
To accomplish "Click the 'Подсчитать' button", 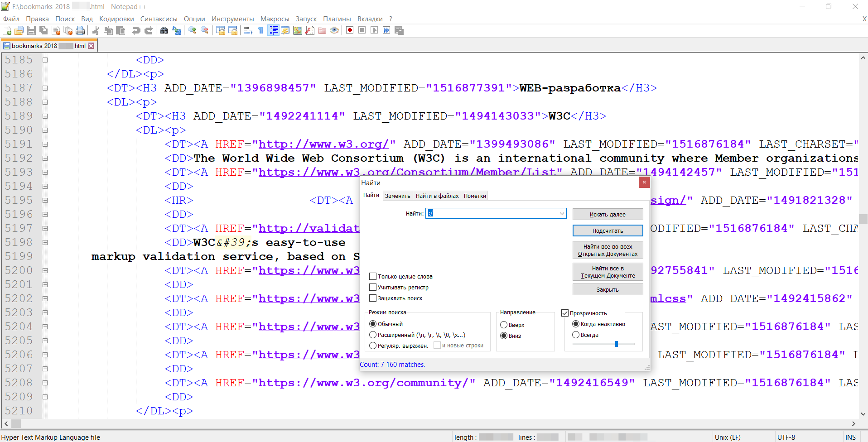I will tap(608, 231).
